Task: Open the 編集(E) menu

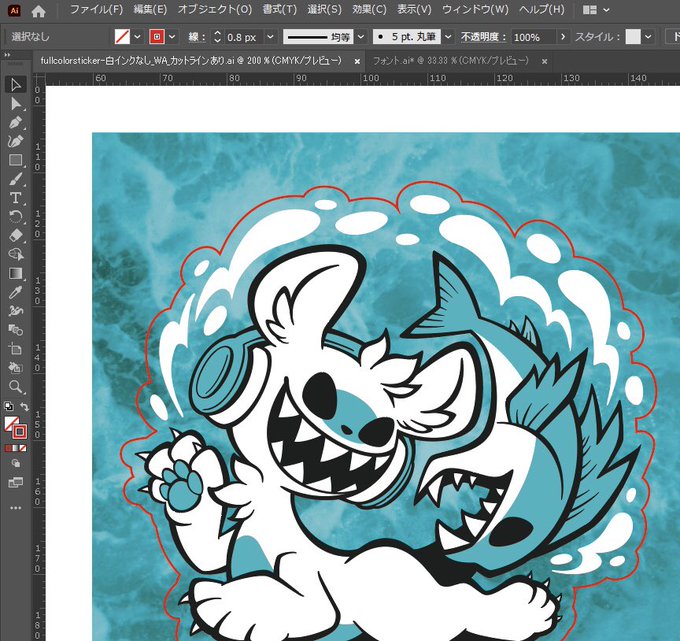Action: click(150, 10)
